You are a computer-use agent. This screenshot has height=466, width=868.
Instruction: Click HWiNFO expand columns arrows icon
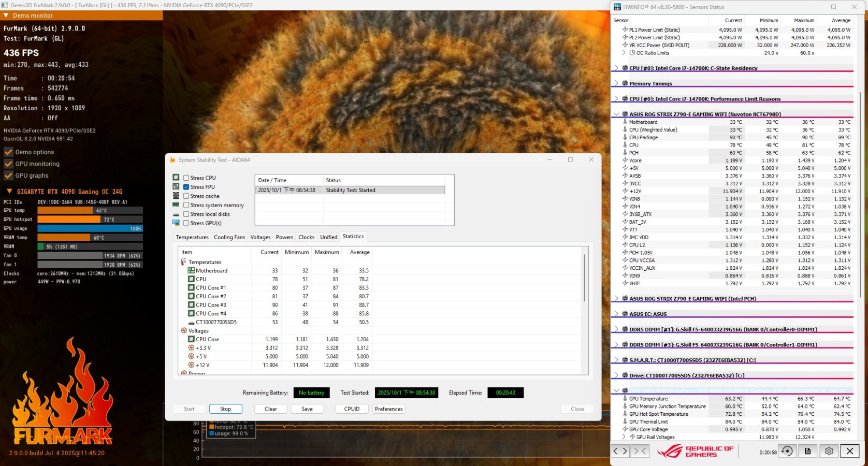(620, 451)
